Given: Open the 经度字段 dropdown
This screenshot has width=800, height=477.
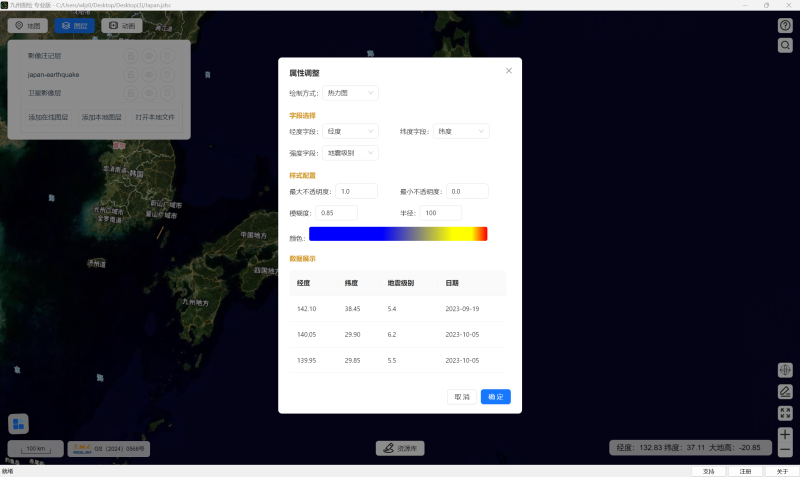Looking at the screenshot, I should click(x=350, y=131).
